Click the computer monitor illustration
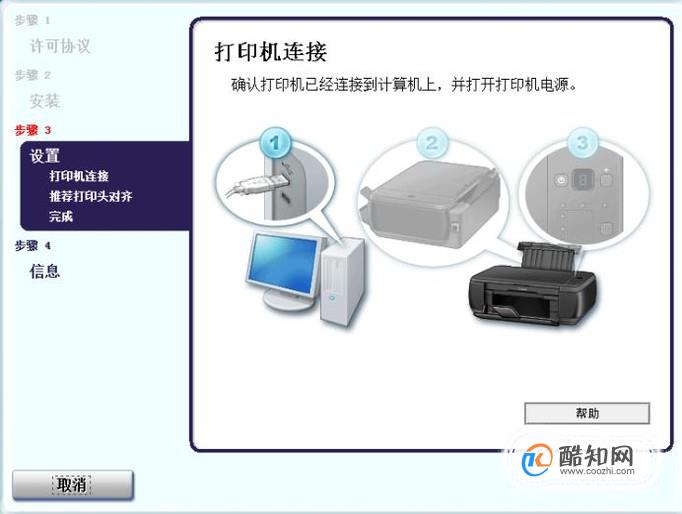Viewport: 682px width, 514px height. pos(284,270)
